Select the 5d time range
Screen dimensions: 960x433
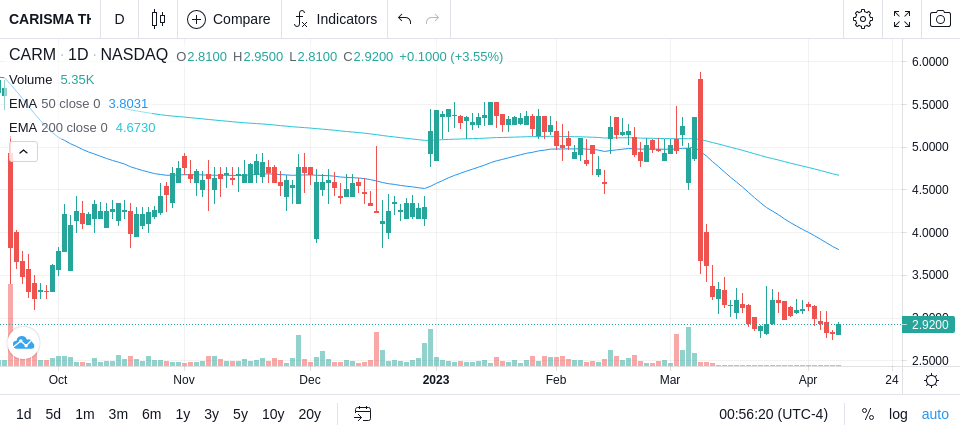click(53, 414)
